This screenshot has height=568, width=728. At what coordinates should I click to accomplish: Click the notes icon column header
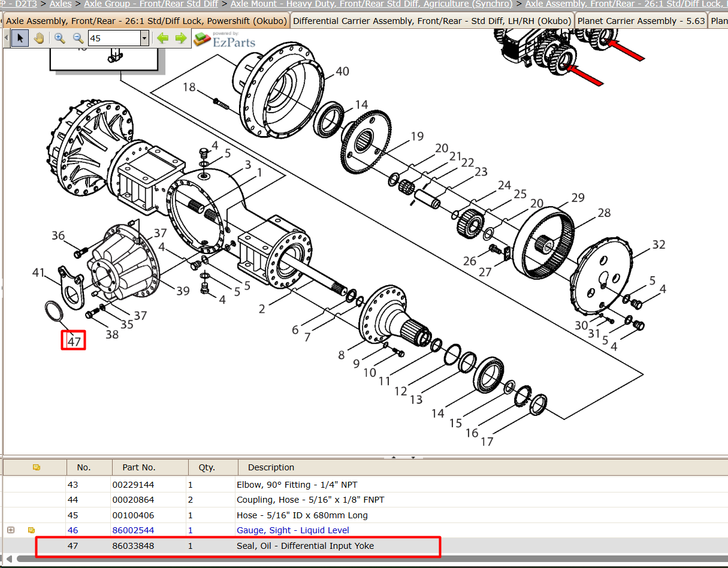tap(37, 467)
